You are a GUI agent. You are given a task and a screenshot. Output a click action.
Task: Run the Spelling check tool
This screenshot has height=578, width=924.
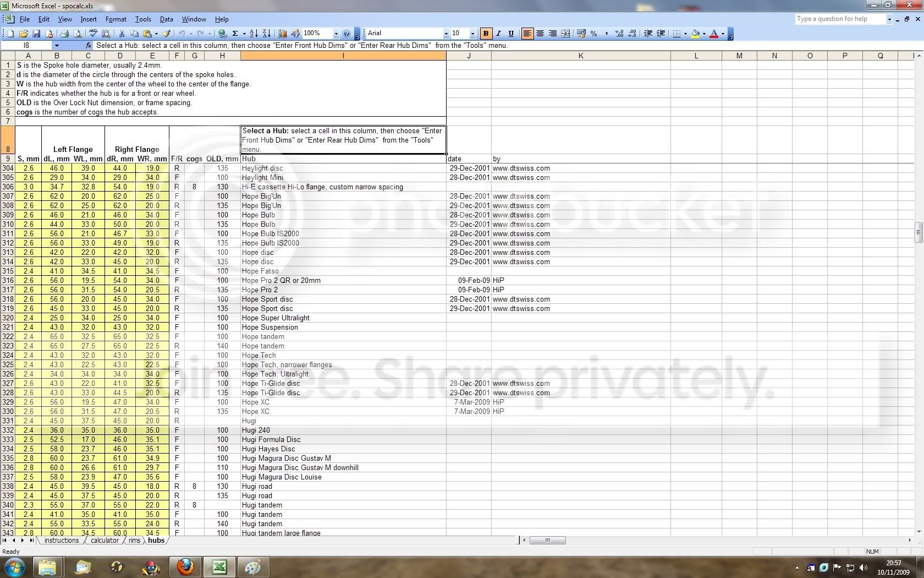coord(94,34)
